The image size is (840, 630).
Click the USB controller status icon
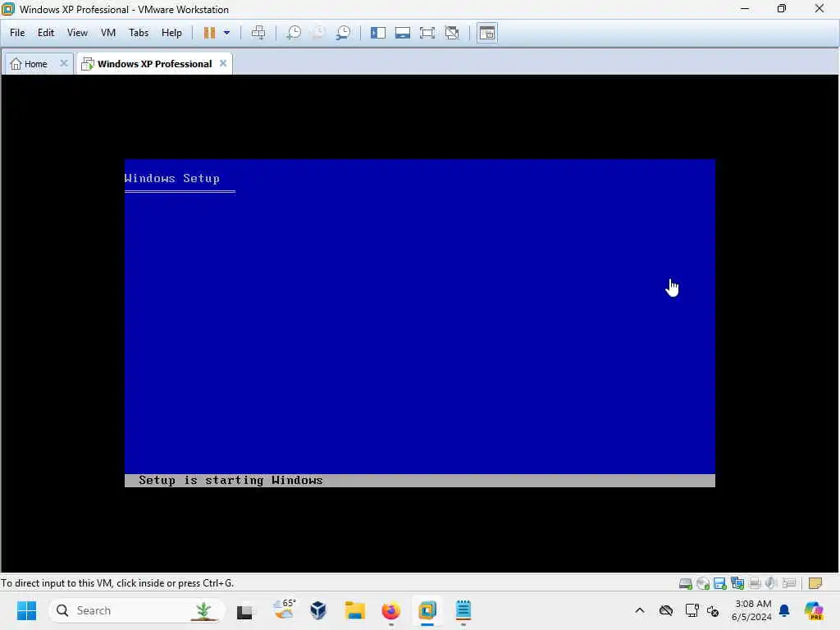tap(788, 583)
